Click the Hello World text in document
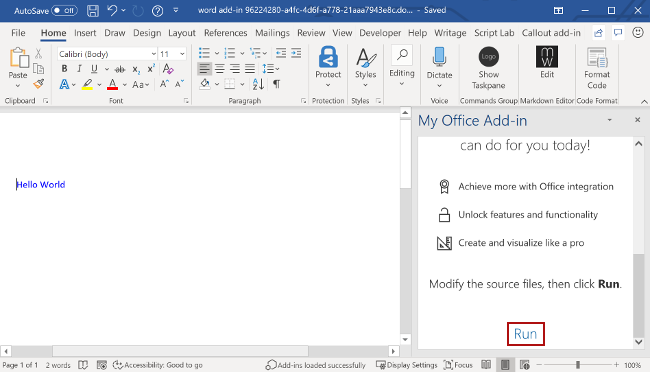This screenshot has height=372, width=650. [41, 185]
